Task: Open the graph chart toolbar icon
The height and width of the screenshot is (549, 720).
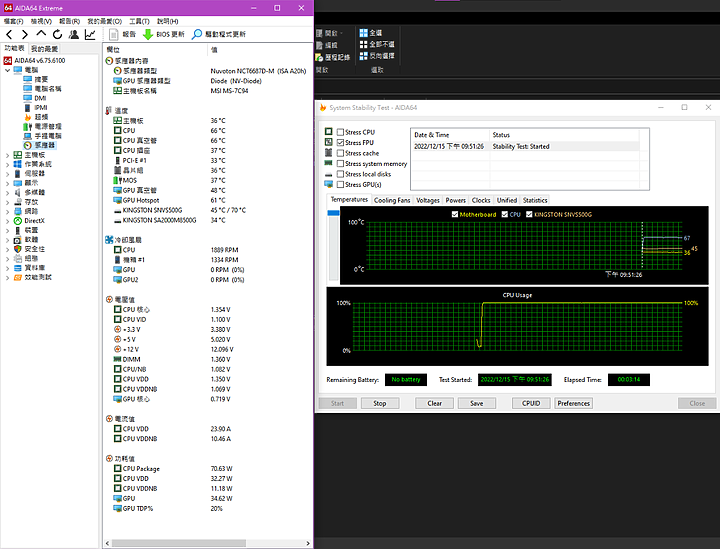Action: pos(90,34)
